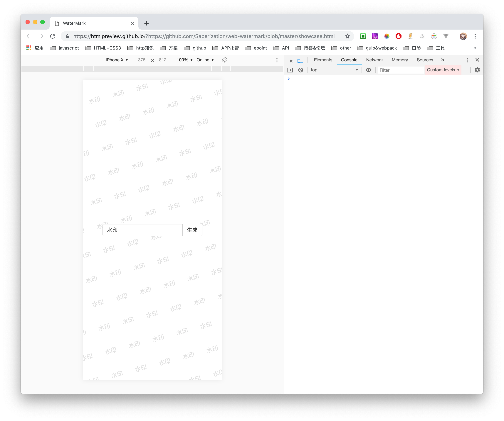
Task: Click the inspect element picker icon
Action: click(x=290, y=60)
